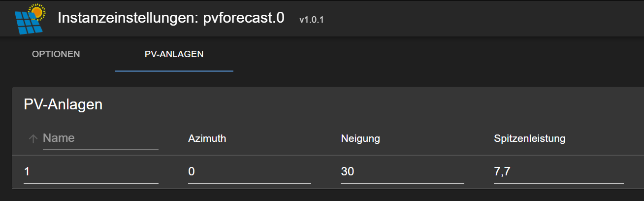Sort by the Spitzenleistung column header
644x201 pixels.
(x=530, y=138)
